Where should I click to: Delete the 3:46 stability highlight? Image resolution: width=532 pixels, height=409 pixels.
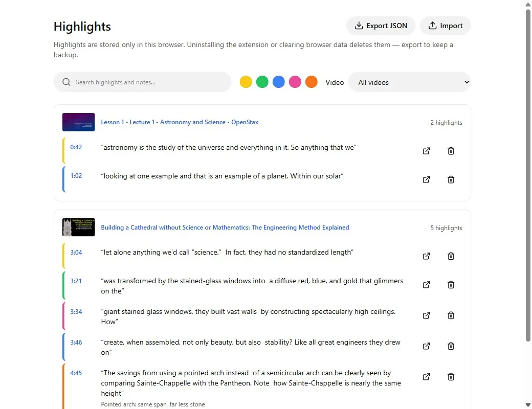pos(451,346)
